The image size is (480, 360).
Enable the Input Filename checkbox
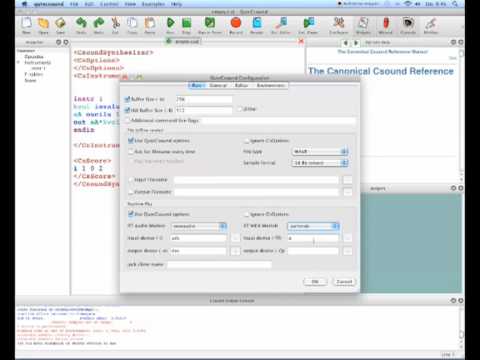[x=131, y=180]
